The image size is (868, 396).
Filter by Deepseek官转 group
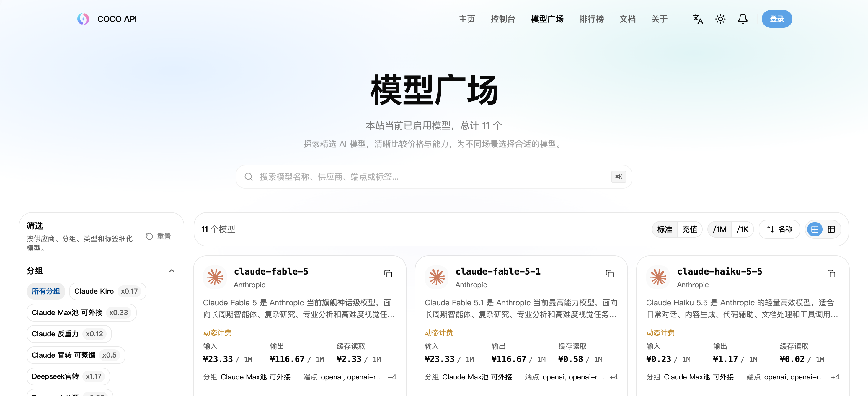tap(68, 376)
